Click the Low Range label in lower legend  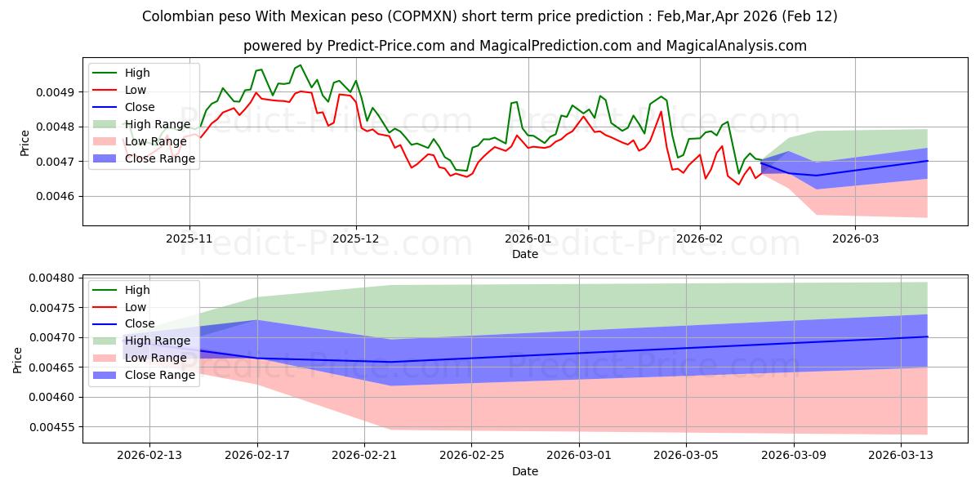157,359
